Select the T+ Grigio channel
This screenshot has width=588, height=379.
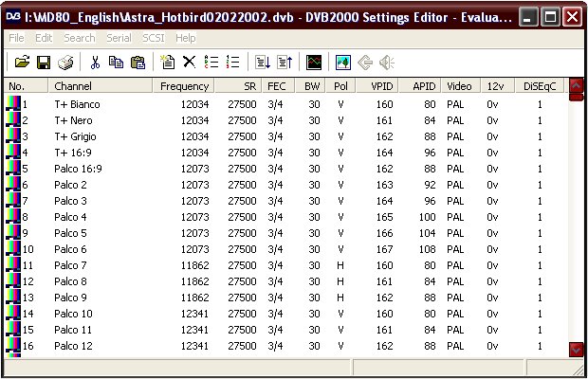click(75, 136)
